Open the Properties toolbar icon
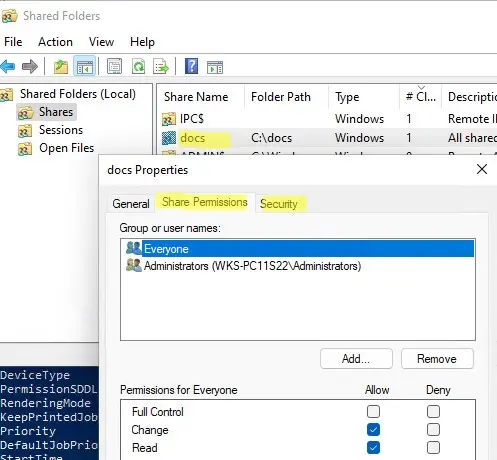 (114, 66)
